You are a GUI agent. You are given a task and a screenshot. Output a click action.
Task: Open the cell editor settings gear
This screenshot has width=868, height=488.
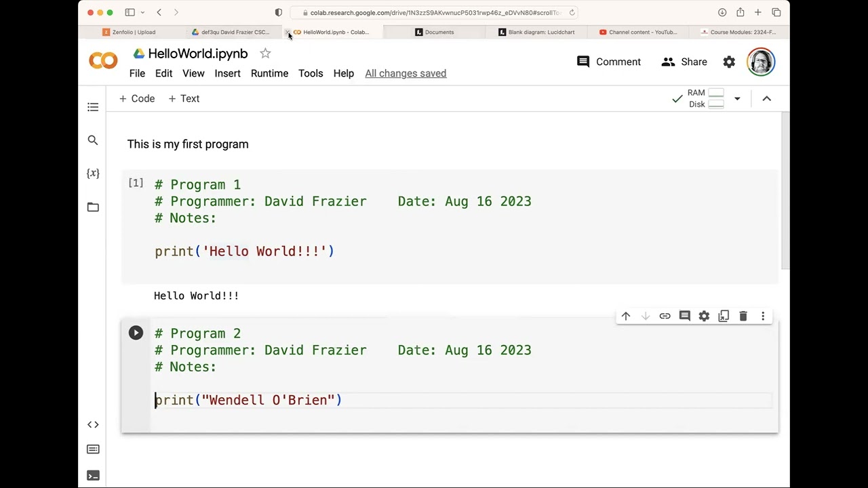[x=704, y=317]
